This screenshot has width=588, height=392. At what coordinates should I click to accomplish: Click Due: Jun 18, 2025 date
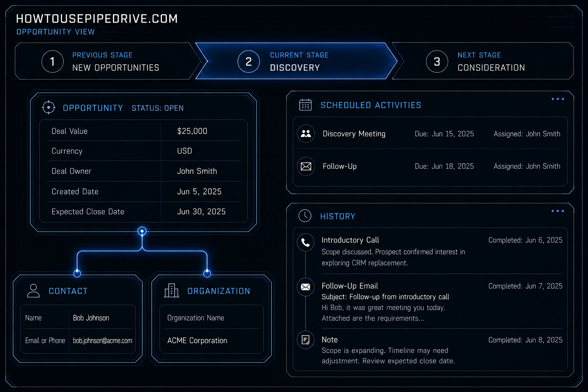pos(444,166)
